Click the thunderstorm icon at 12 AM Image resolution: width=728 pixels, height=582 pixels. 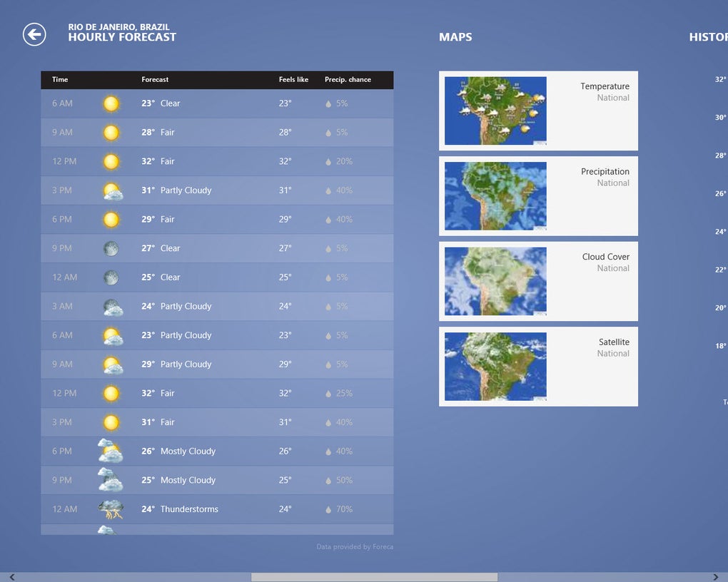111,509
